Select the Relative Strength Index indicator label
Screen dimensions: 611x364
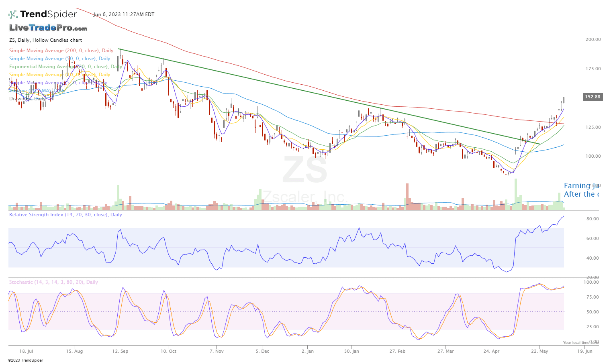(x=65, y=214)
